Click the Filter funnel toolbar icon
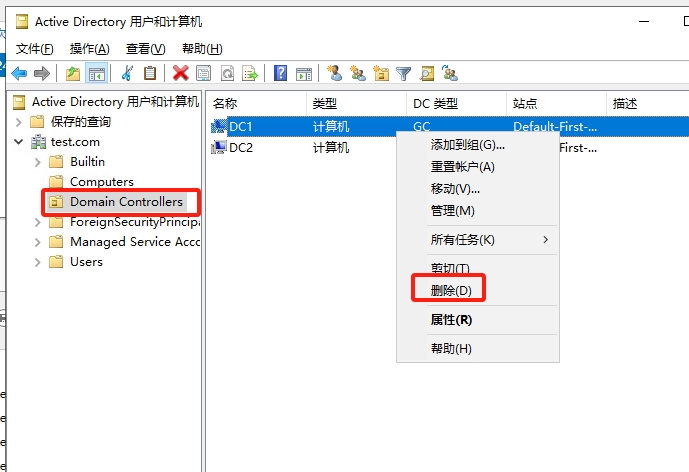The width and height of the screenshot is (689, 472). (x=403, y=73)
